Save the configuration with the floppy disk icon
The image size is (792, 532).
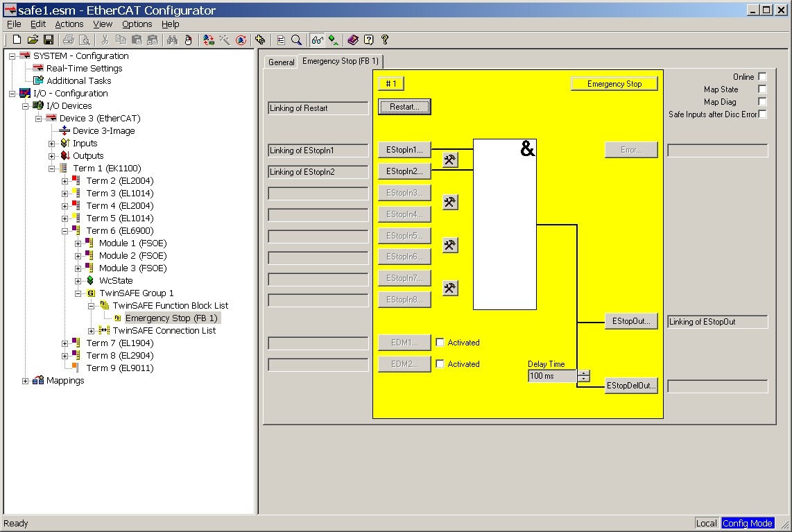pyautogui.click(x=49, y=40)
